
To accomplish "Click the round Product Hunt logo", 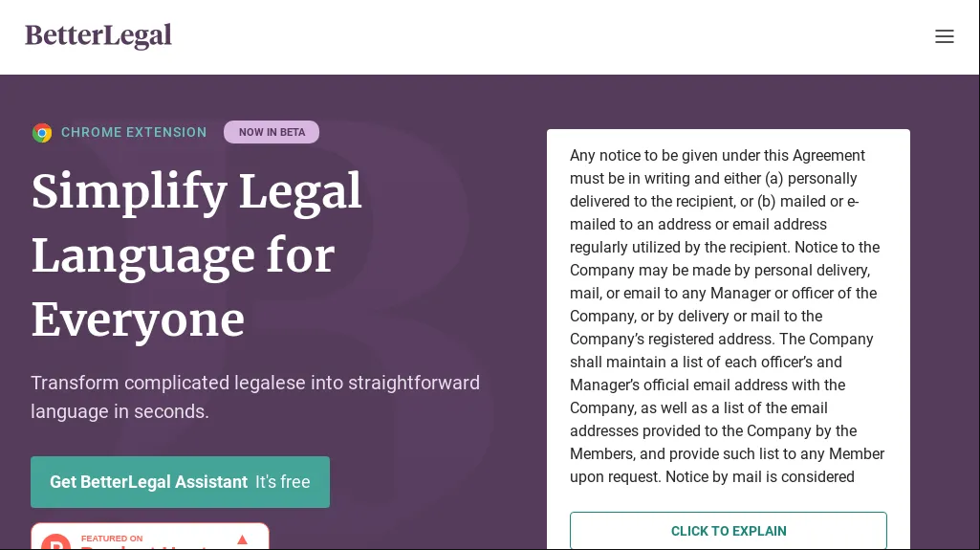I will 55,543.
